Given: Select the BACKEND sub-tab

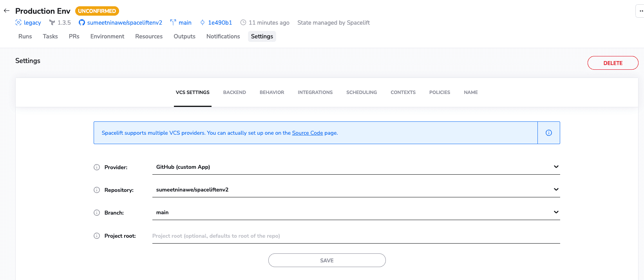Looking at the screenshot, I should [x=235, y=92].
